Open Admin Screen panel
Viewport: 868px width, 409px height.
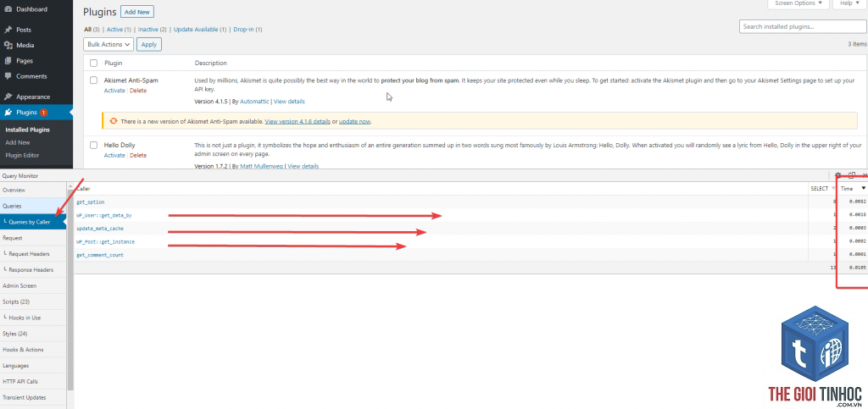click(x=33, y=286)
